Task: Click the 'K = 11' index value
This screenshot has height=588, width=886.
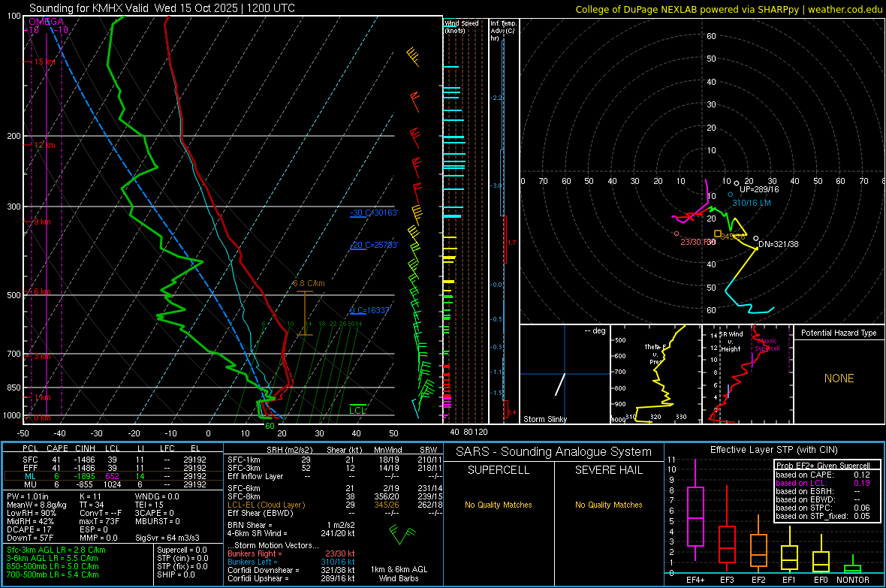Action: tap(90, 496)
